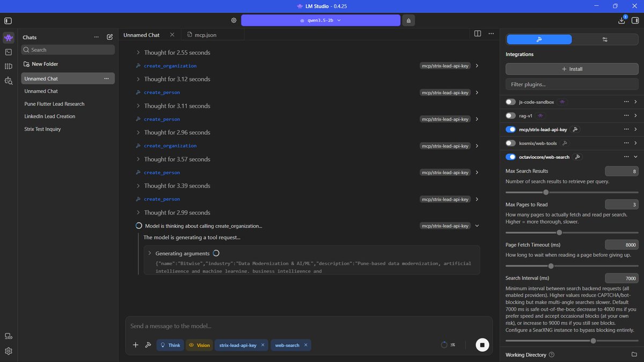Eject the loaded model
This screenshot has width=644, height=362.
(x=408, y=20)
